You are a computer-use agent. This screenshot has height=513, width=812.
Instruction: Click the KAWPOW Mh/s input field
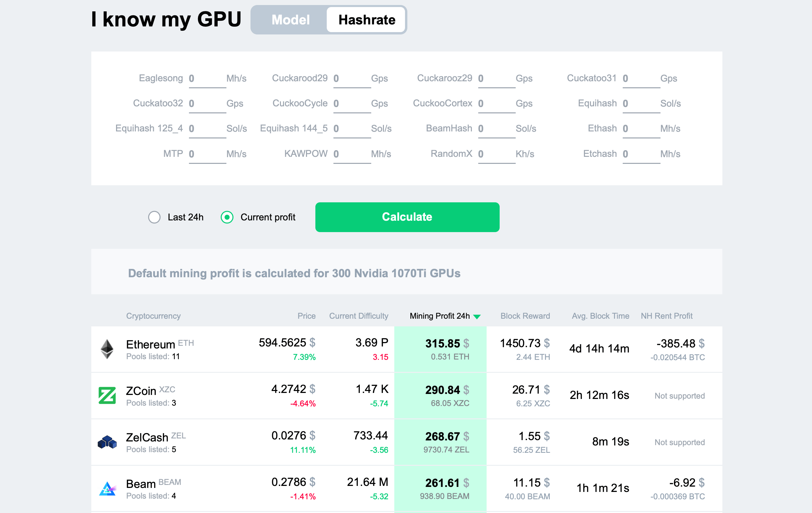tap(350, 154)
